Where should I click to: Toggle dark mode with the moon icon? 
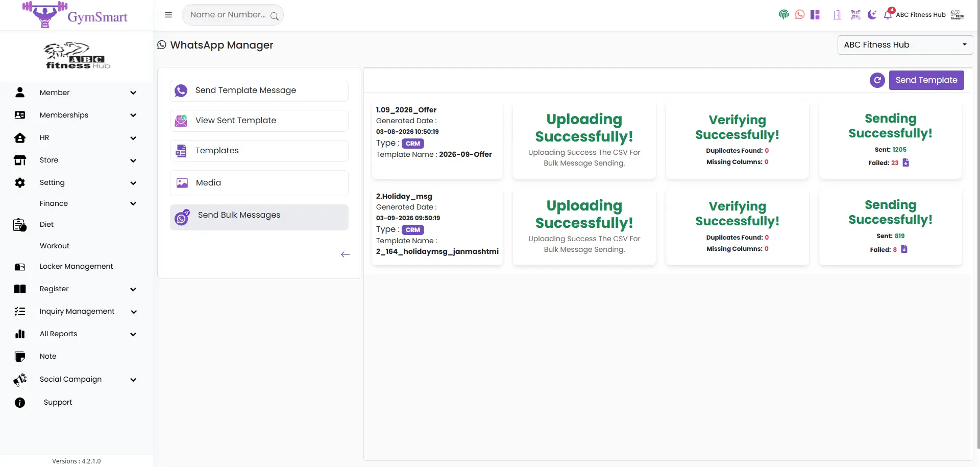click(x=872, y=15)
